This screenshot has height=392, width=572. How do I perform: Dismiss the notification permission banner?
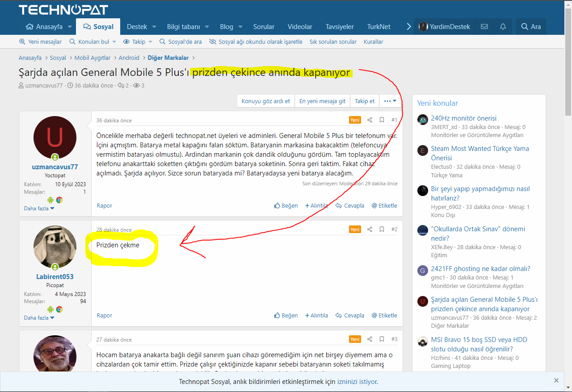click(x=556, y=380)
